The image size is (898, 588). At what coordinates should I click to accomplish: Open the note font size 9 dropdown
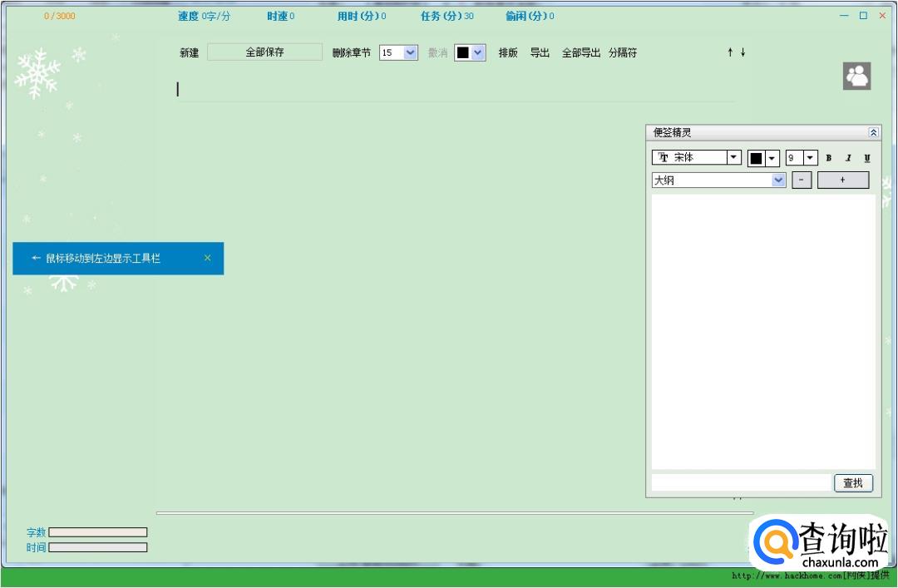[810, 157]
